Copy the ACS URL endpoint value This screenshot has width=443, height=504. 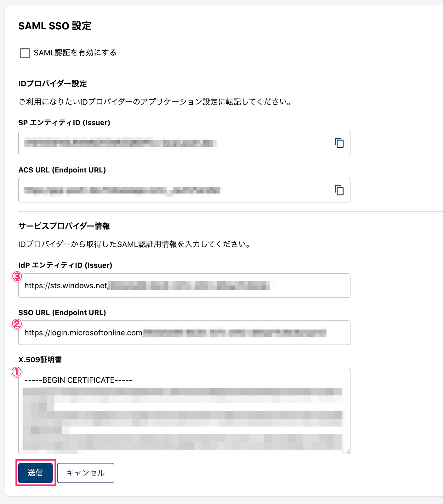[x=339, y=190]
